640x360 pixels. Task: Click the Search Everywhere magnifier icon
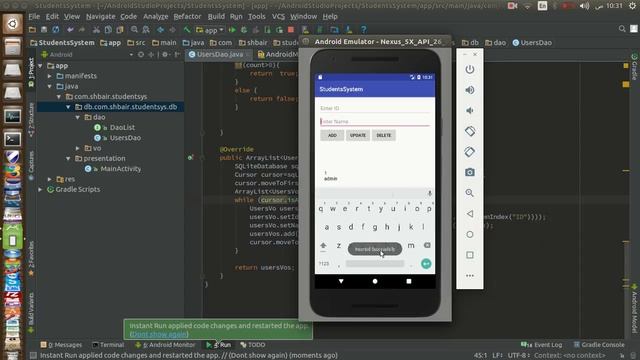622,29
